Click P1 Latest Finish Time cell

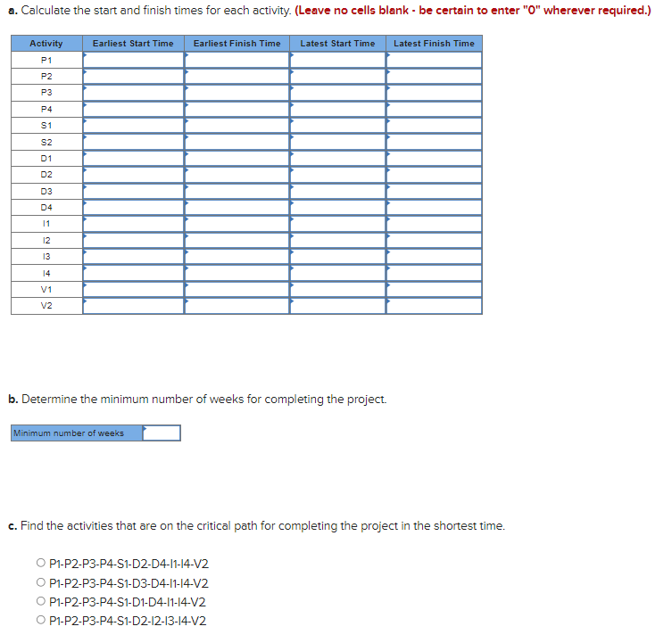(434, 60)
